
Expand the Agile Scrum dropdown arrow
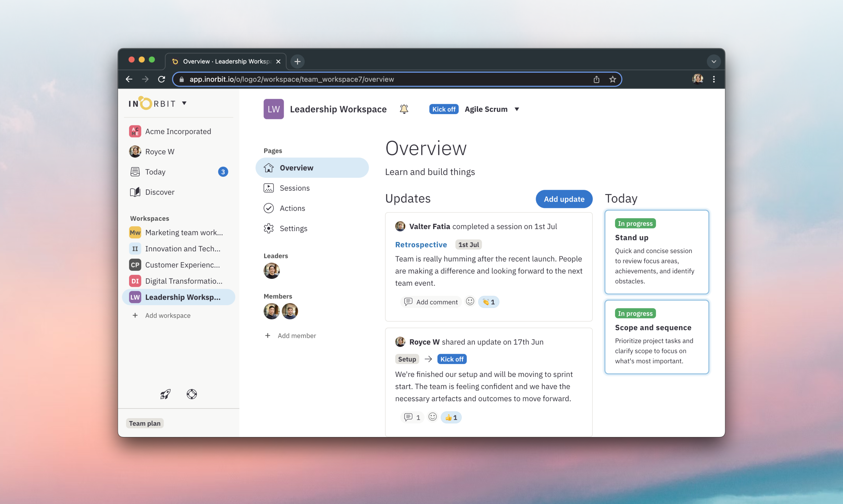(517, 109)
